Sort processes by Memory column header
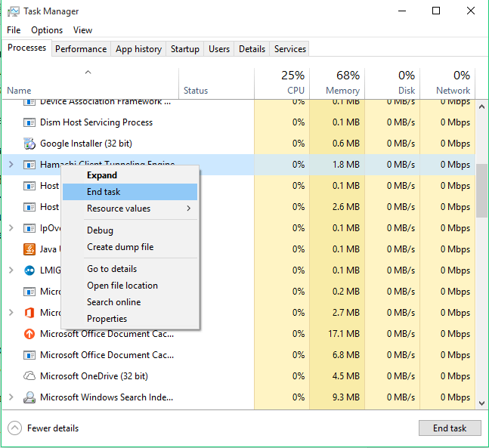 [x=343, y=82]
